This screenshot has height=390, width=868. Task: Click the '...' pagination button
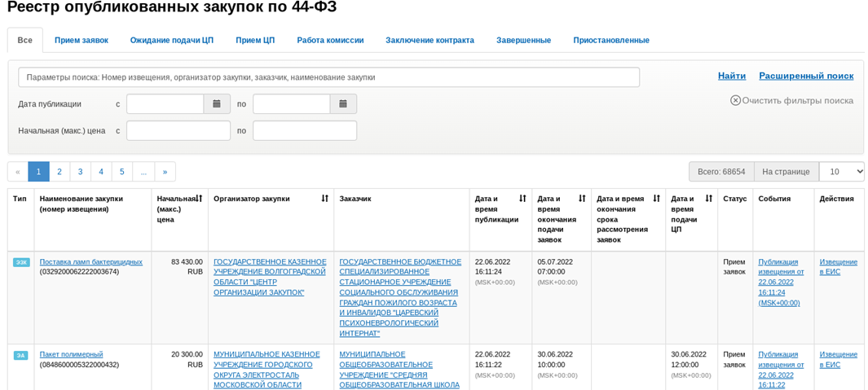coord(144,172)
